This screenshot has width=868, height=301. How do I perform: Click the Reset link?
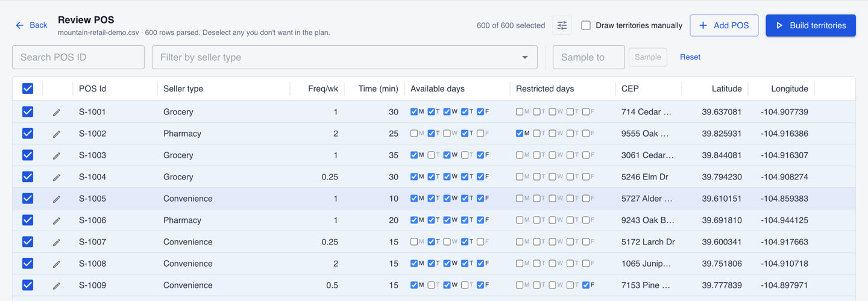click(690, 57)
